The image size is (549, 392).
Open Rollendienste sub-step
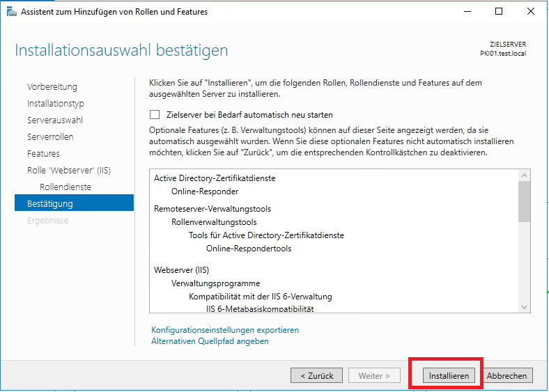coord(65,187)
